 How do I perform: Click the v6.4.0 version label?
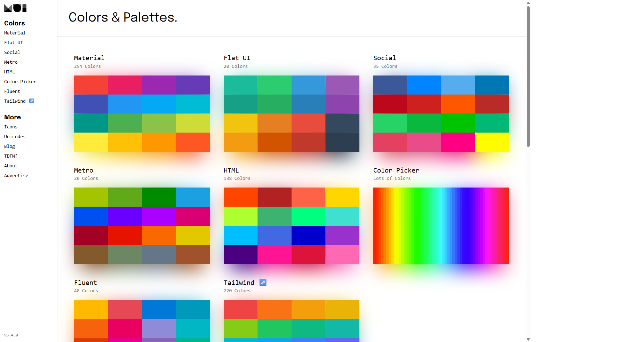11,335
